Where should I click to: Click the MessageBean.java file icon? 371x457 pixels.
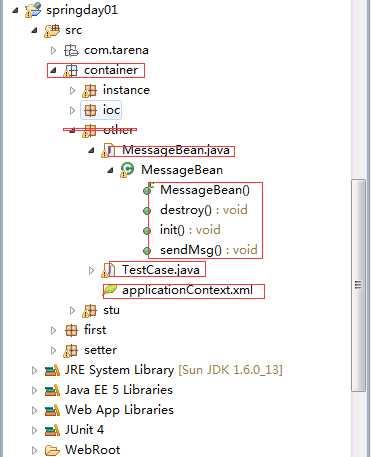click(x=108, y=150)
